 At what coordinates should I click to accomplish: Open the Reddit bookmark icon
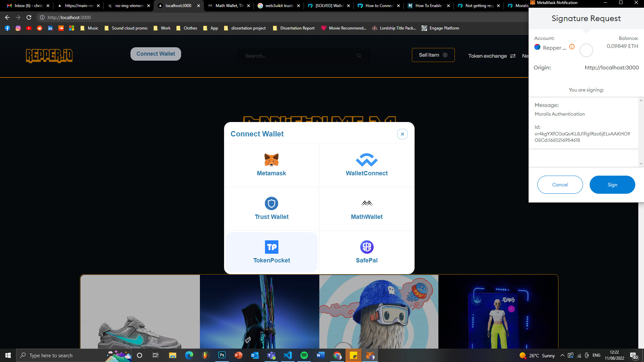[x=40, y=28]
